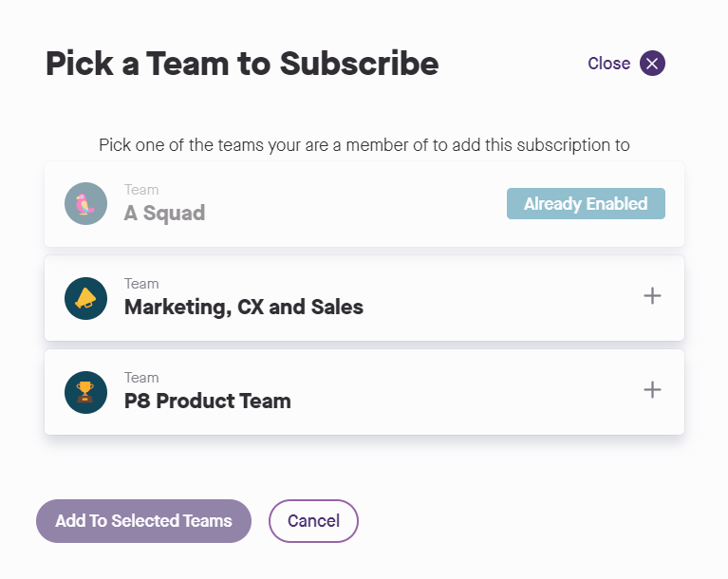Click the "Team" label above A Squad

(141, 190)
